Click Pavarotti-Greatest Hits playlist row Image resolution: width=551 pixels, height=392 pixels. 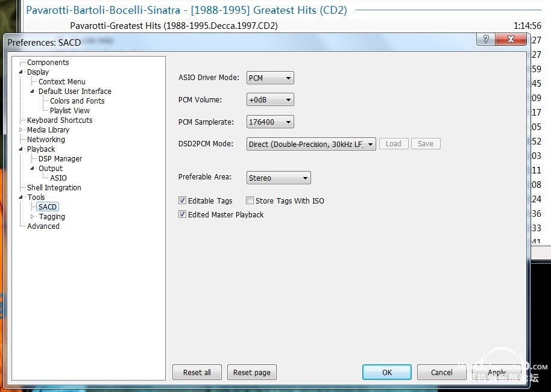point(283,26)
